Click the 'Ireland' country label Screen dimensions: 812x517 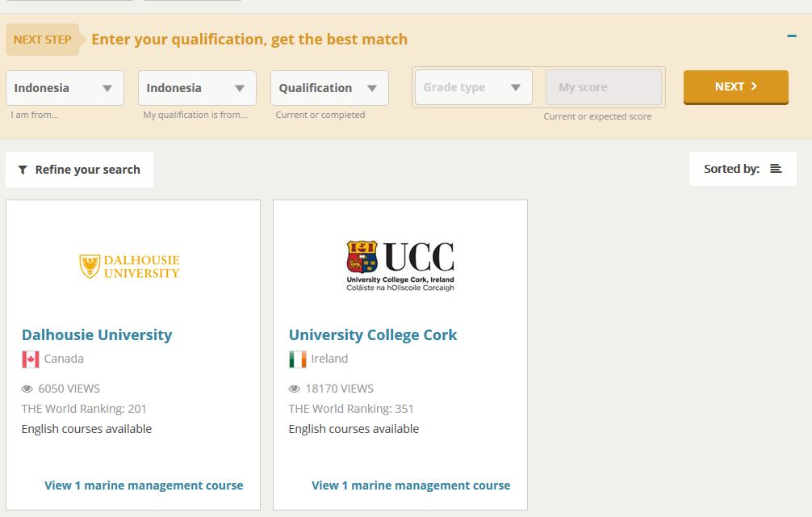[329, 359]
